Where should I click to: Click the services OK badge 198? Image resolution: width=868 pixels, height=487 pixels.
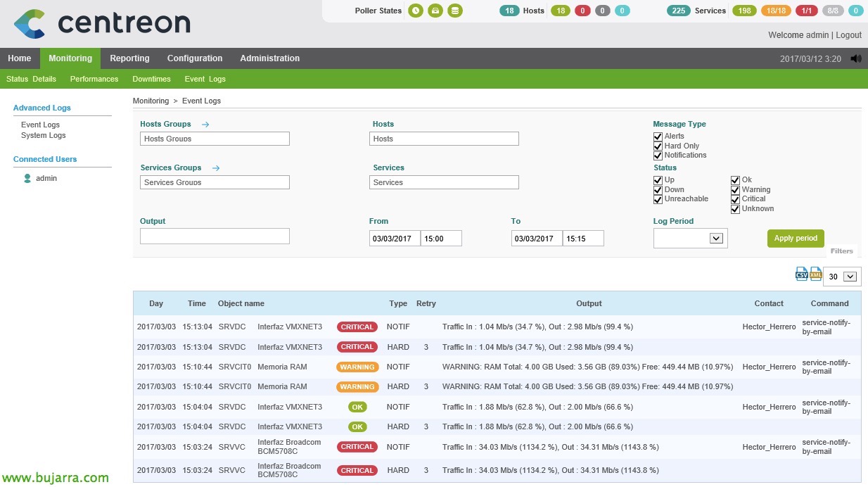(x=744, y=11)
